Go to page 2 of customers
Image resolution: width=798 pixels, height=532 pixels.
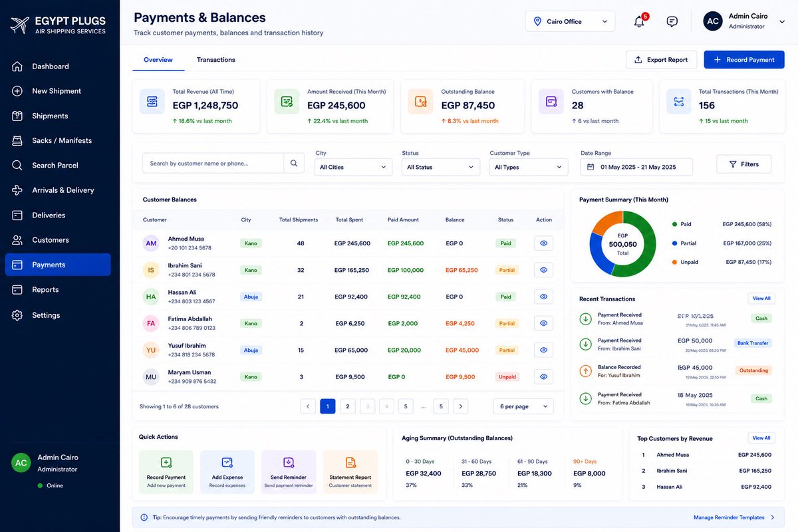(347, 406)
